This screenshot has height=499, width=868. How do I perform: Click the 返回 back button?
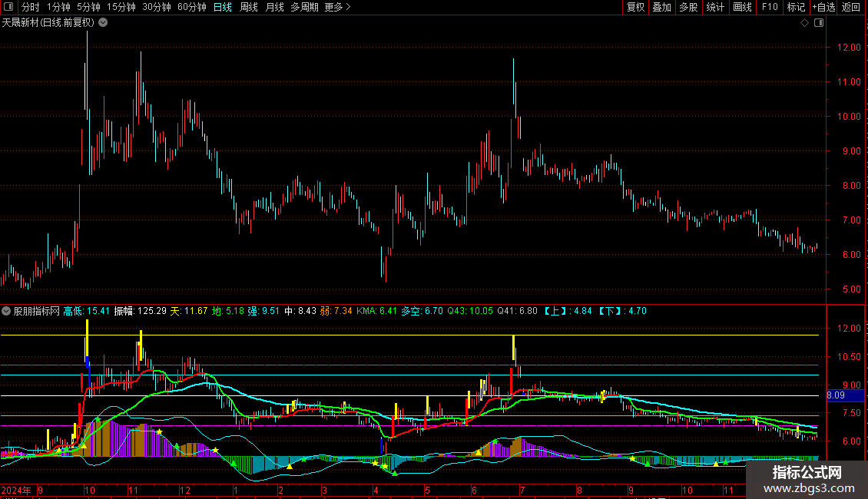coord(851,7)
